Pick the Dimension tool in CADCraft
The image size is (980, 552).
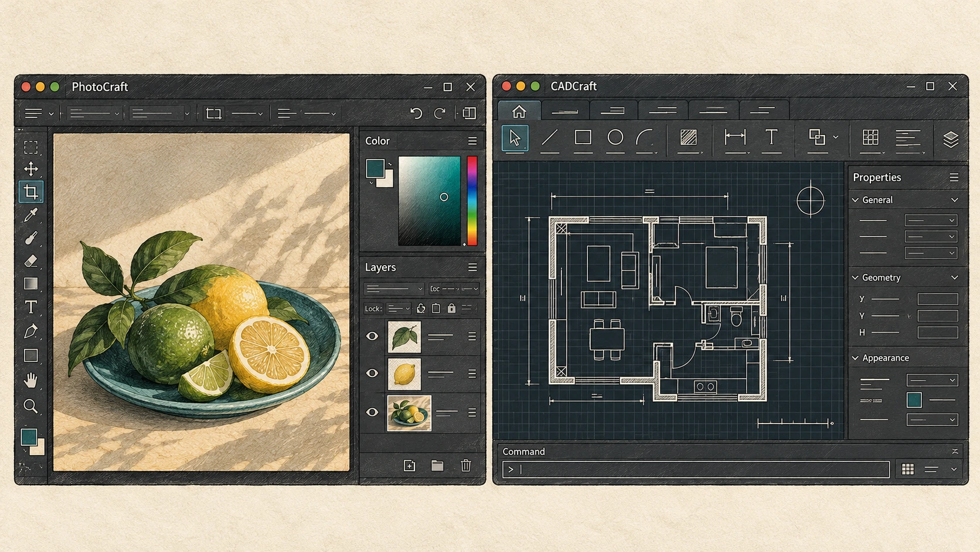pyautogui.click(x=735, y=138)
